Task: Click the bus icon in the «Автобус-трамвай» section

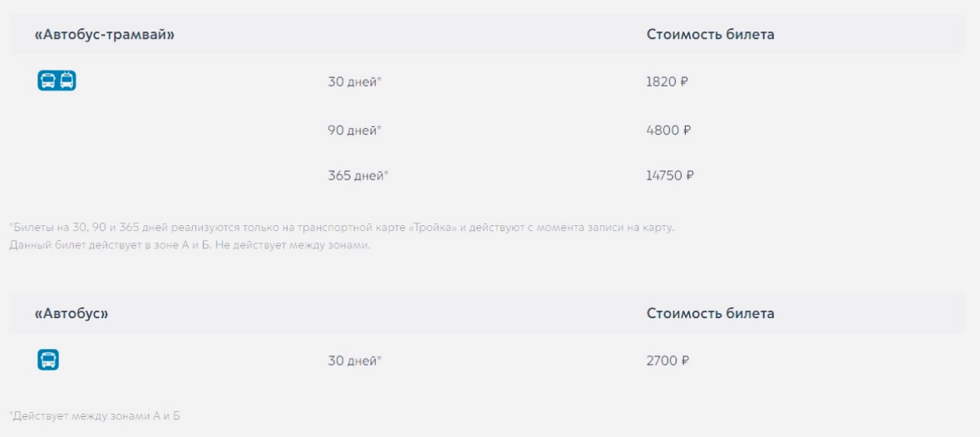Action: [47, 81]
